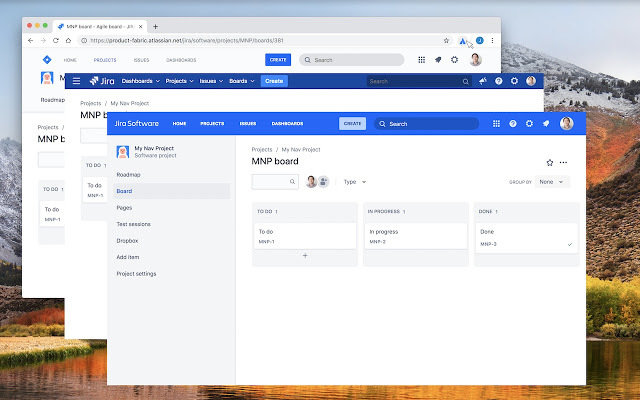Open the app switcher grid in front Jira Software window

496,124
